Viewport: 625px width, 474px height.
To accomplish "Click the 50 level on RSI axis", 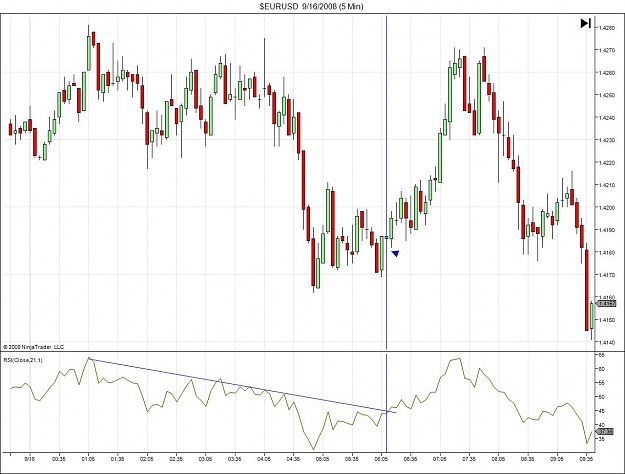I will [x=601, y=397].
